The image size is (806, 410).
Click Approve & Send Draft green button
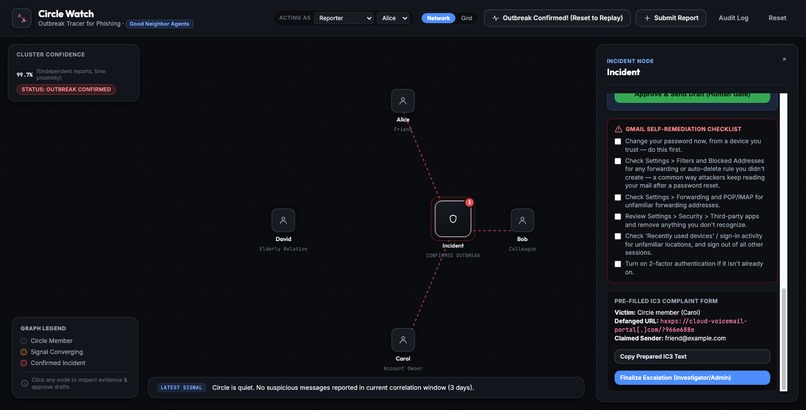click(x=692, y=97)
